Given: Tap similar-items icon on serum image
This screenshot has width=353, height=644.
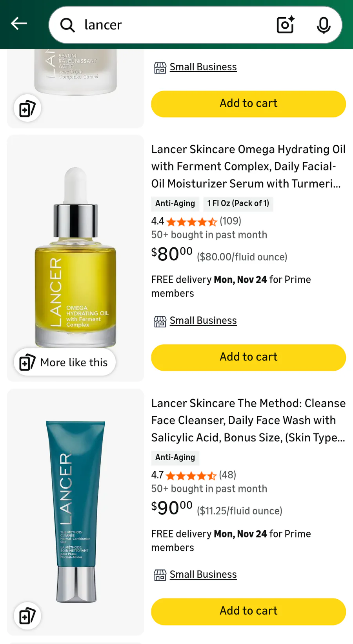Looking at the screenshot, I should 27,108.
